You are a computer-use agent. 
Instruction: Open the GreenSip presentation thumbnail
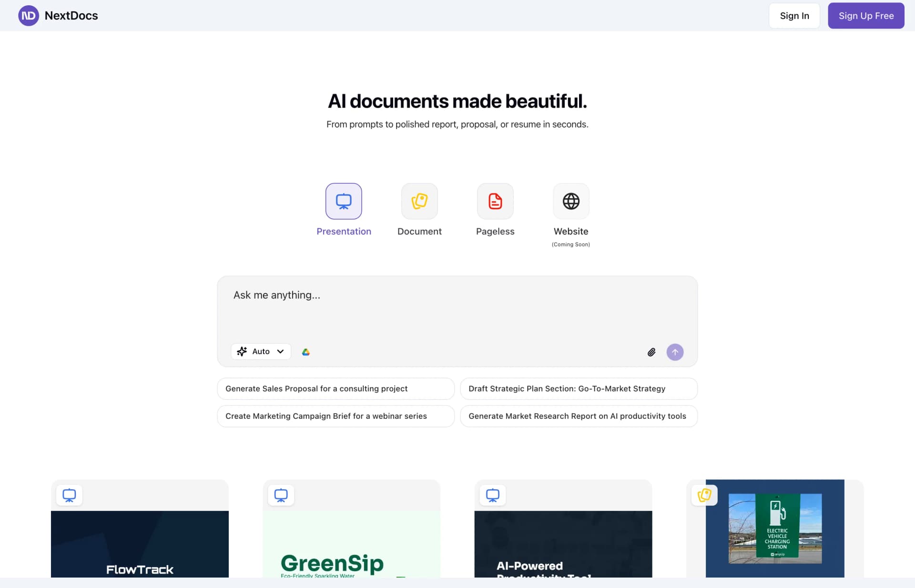tap(351, 543)
